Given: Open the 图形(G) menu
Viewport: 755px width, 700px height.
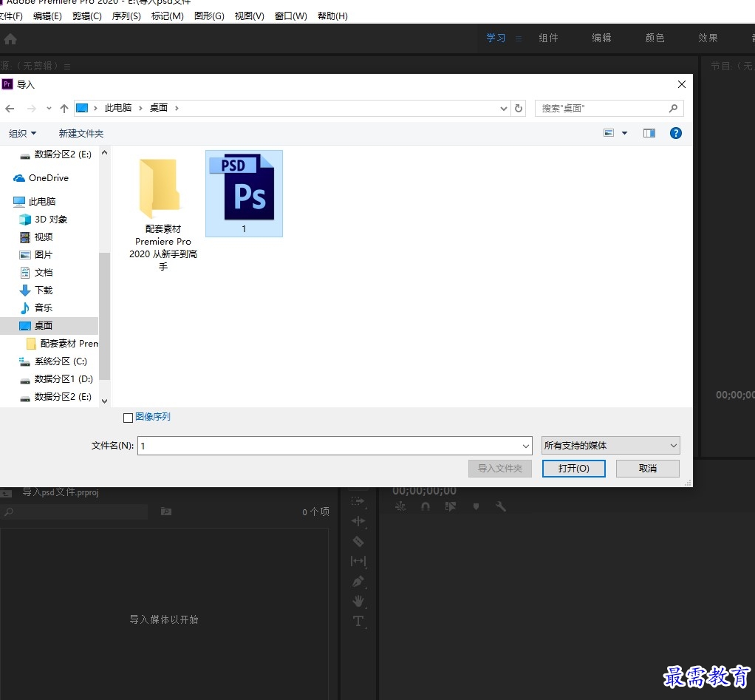Looking at the screenshot, I should pos(209,16).
